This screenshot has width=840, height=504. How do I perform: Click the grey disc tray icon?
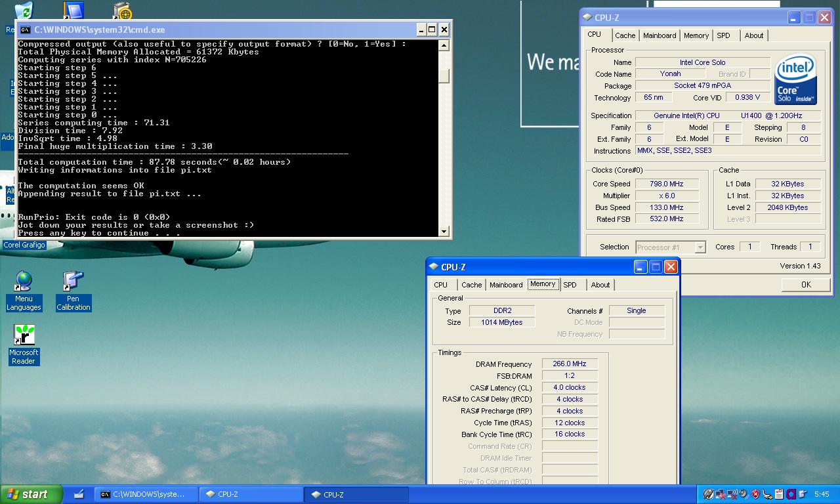point(744,494)
